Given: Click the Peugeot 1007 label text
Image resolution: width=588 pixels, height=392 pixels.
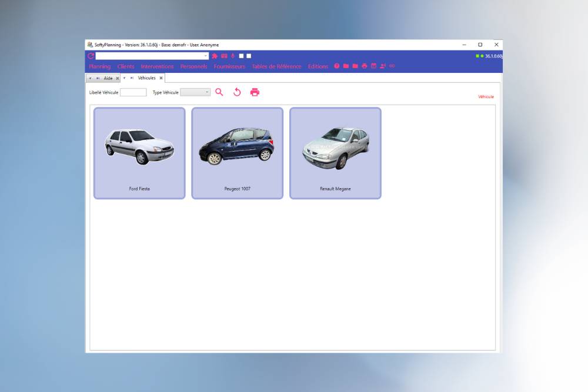Looking at the screenshot, I should (x=237, y=189).
